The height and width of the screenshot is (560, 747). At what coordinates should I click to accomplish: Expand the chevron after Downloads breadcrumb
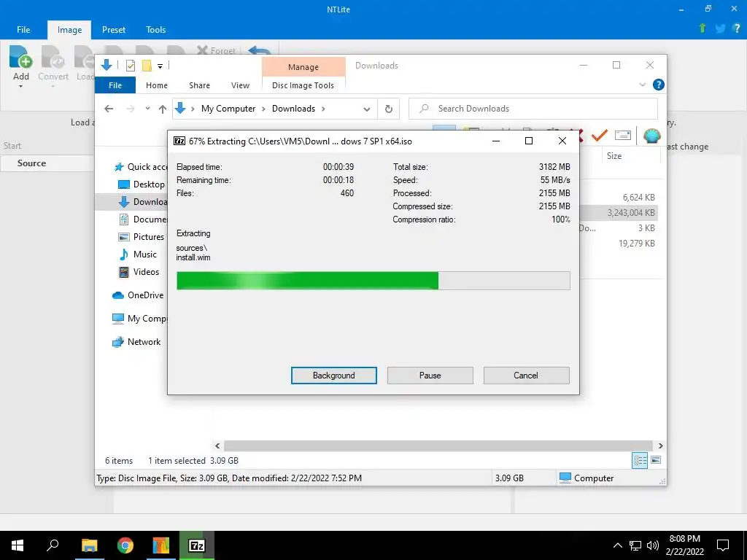(x=323, y=109)
